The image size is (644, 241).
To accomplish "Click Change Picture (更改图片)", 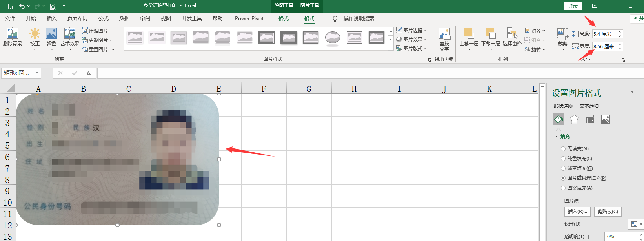I will tap(97, 40).
